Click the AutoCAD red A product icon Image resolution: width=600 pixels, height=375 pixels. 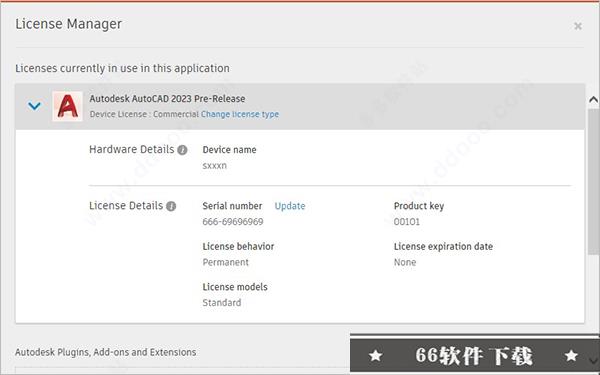(67, 106)
